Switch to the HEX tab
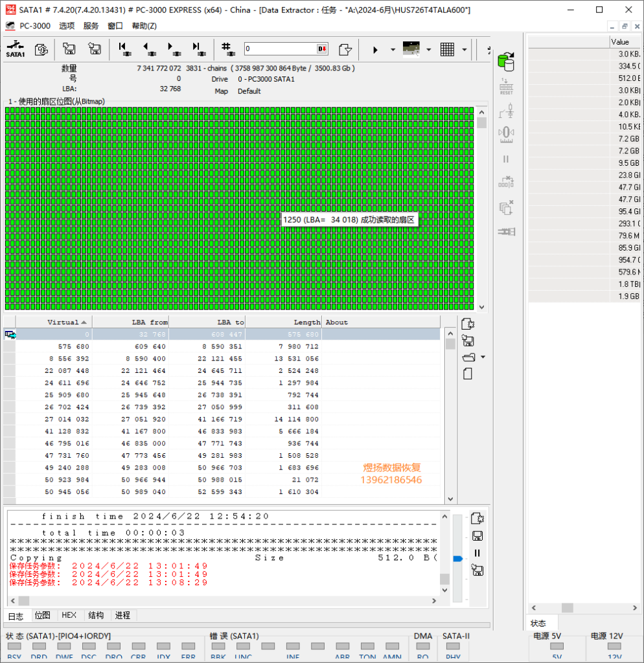 tap(69, 615)
